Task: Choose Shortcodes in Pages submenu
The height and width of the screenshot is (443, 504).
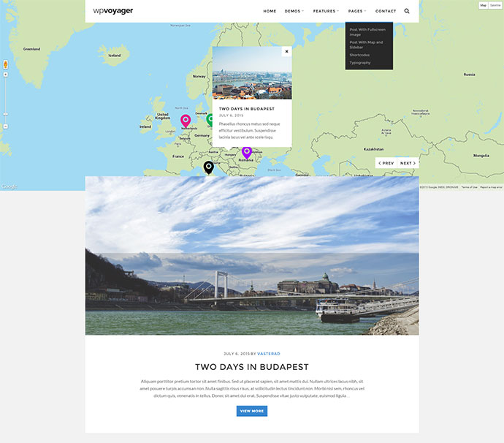Action: 359,55
